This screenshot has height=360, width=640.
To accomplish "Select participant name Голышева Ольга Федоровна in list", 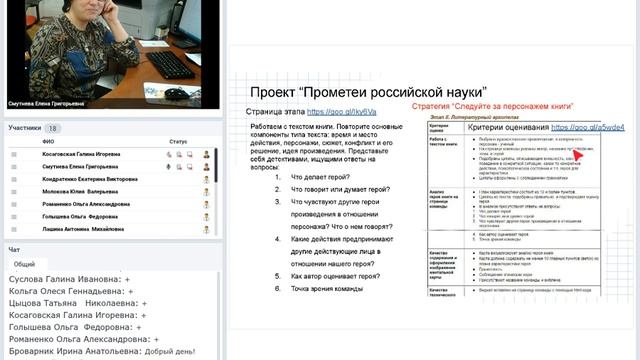I will click(80, 217).
